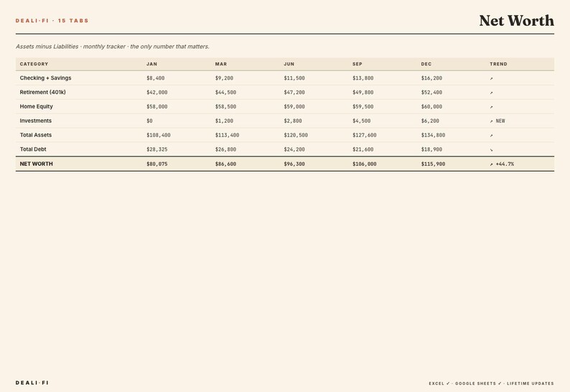570x392 pixels.
Task: Click the $6,200 cell
Action: click(x=430, y=121)
